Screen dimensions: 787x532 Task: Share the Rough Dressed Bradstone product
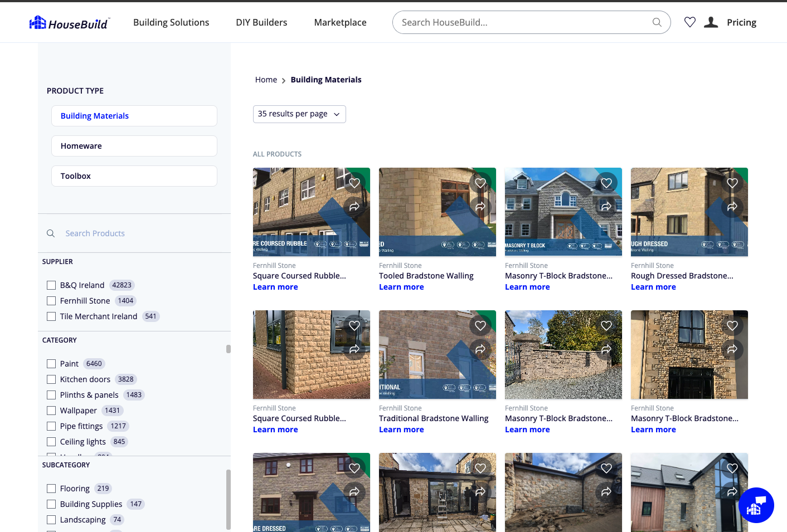coord(732,207)
